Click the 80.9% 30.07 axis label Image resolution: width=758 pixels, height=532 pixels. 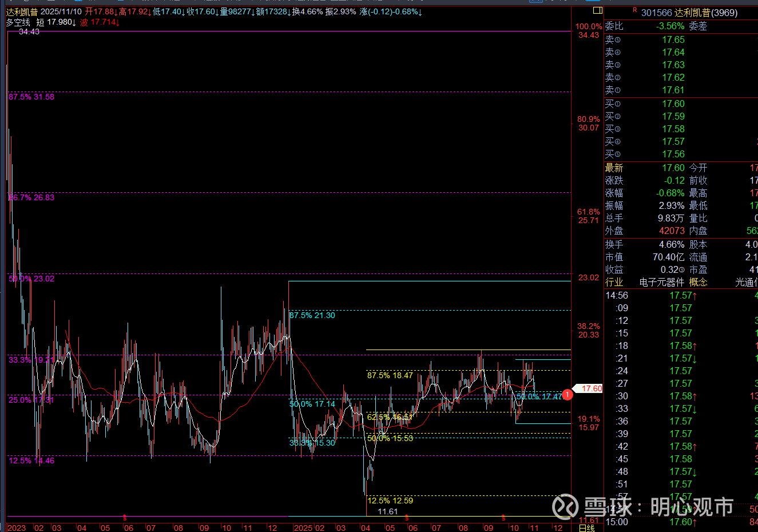[x=589, y=123]
